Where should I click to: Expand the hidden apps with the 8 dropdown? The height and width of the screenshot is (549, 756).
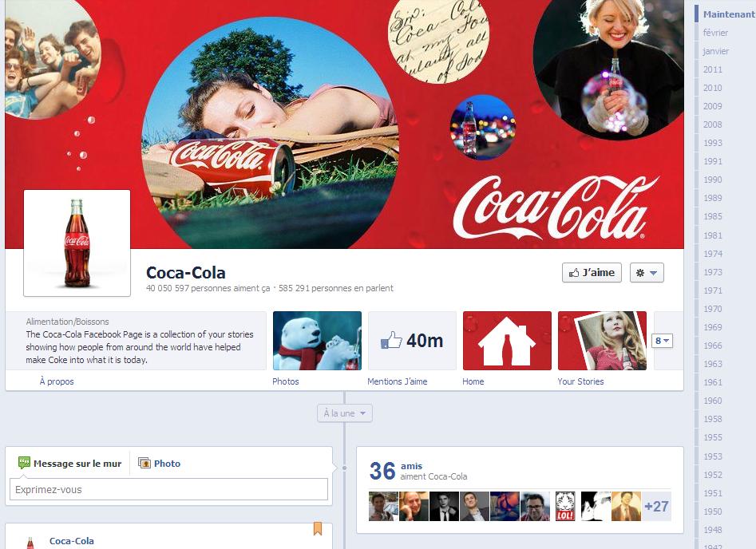(x=663, y=341)
